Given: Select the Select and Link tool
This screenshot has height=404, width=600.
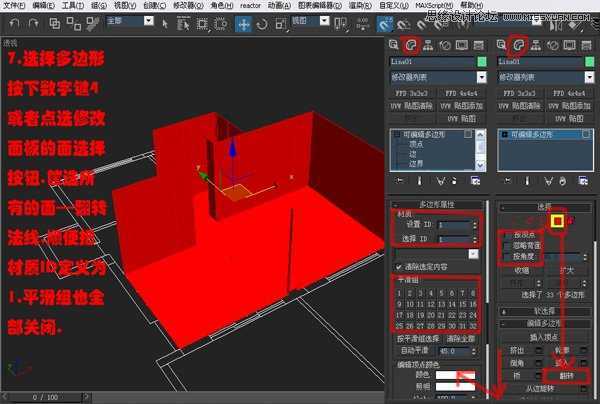Looking at the screenshot, I should tap(55, 24).
